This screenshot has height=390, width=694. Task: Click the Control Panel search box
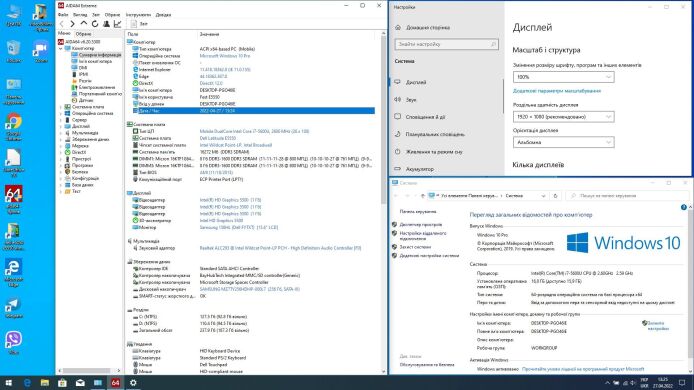point(627,196)
